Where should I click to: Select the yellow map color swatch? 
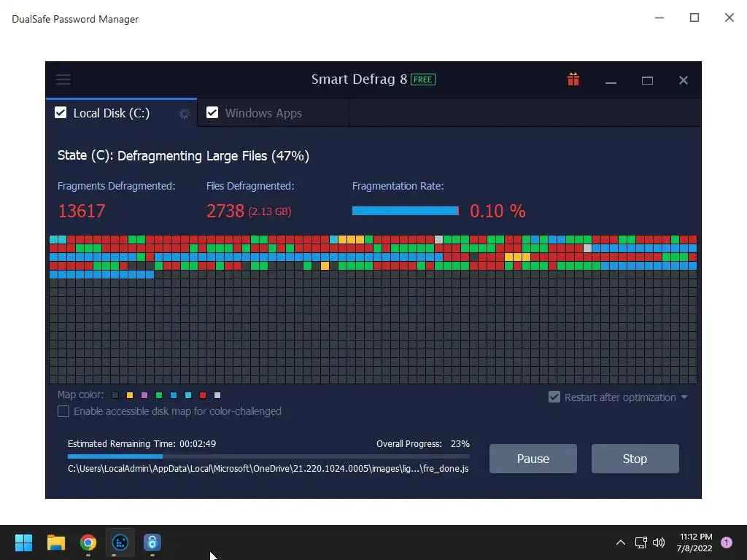click(x=130, y=395)
